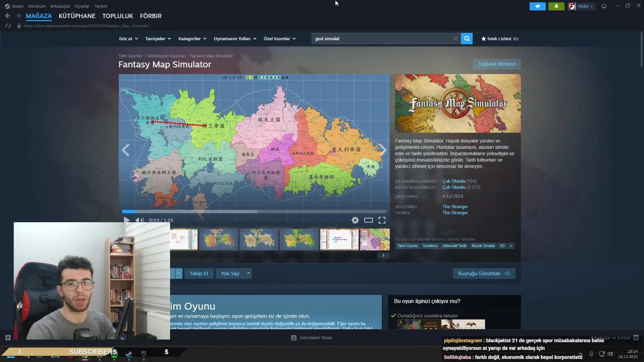Image resolution: width=644 pixels, height=362 pixels.
Task: Select the Büyük Strateji tag
Action: 483,246
